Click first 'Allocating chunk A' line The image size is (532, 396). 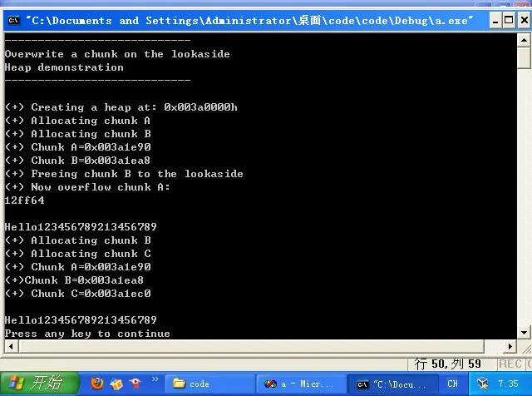(x=77, y=121)
